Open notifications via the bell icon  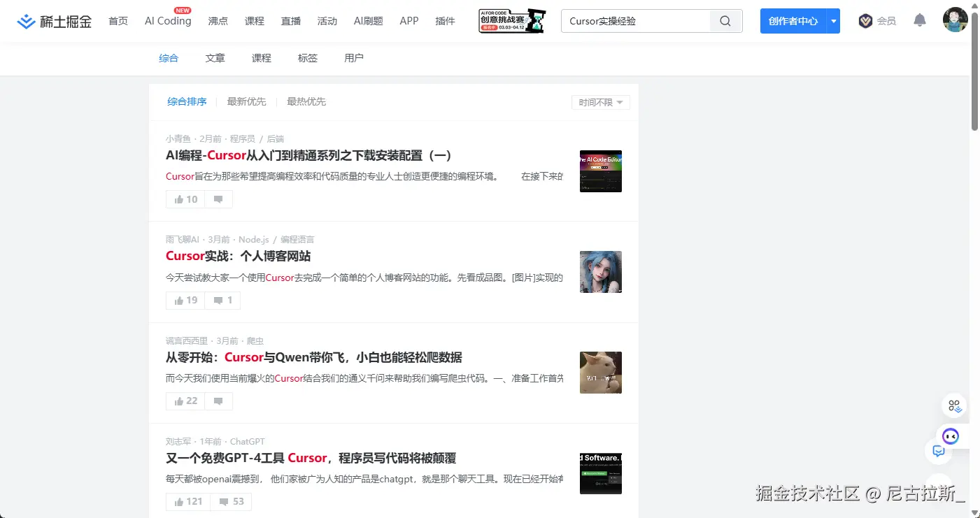(x=919, y=21)
